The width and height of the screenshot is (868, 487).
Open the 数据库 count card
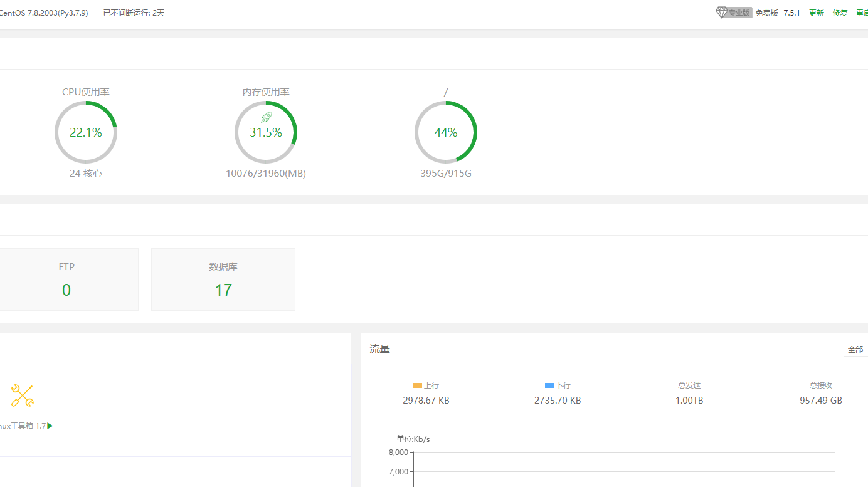click(223, 280)
